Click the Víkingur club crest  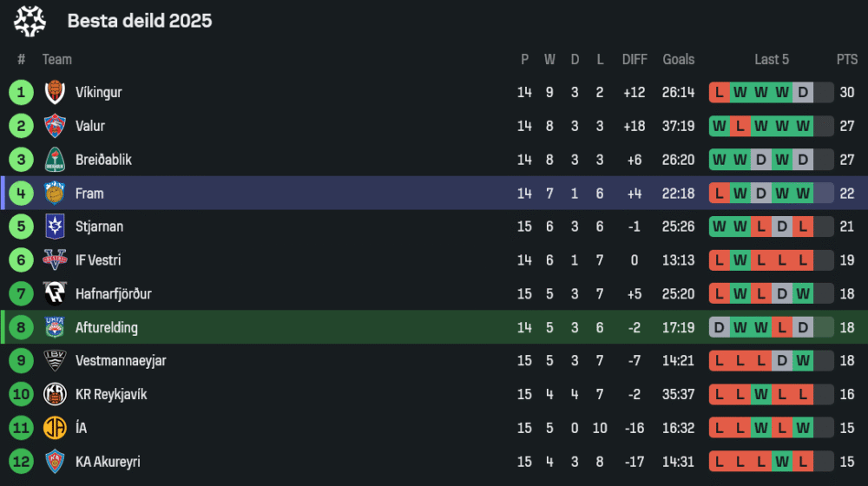click(55, 92)
